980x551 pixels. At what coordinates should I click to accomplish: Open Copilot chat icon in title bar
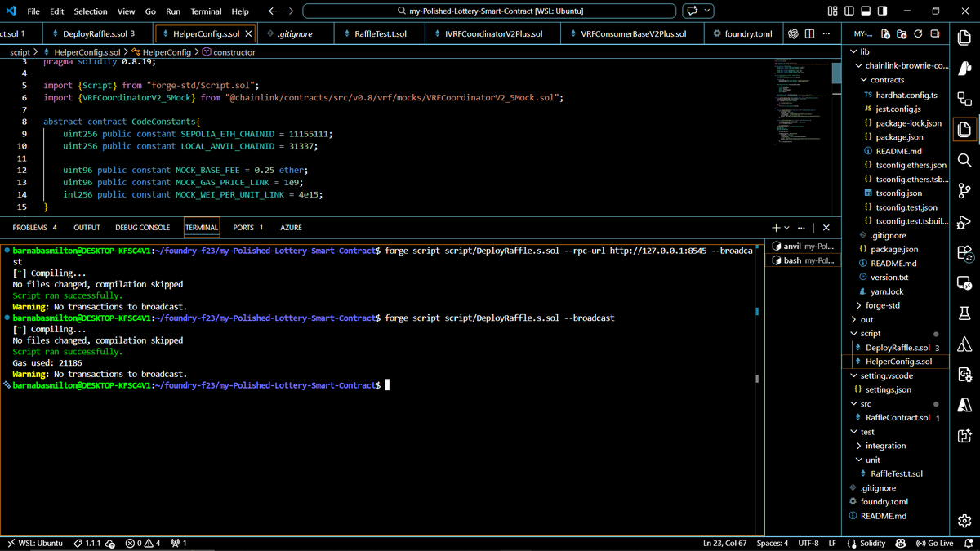[x=693, y=11]
